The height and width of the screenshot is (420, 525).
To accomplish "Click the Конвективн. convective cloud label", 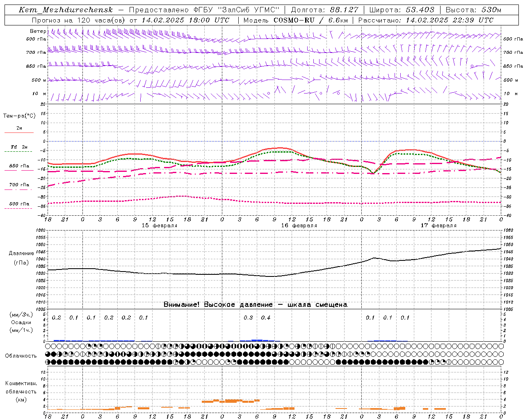I will coord(21,384).
